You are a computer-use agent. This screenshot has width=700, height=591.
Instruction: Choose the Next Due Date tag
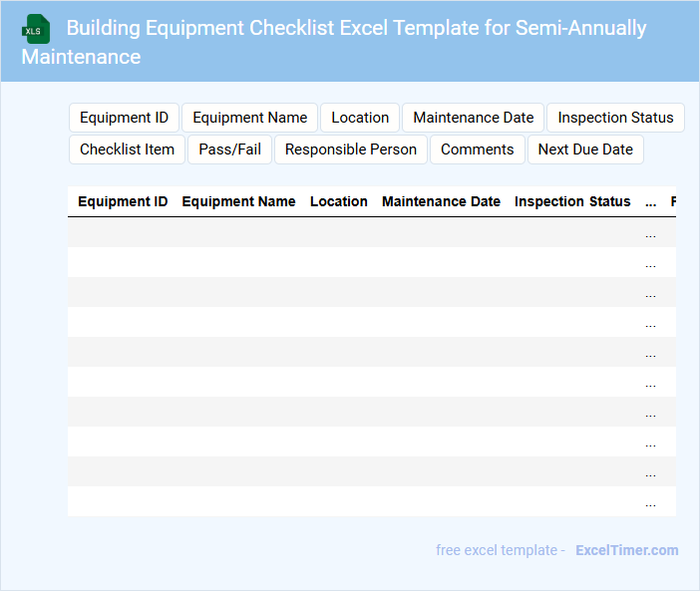point(585,149)
